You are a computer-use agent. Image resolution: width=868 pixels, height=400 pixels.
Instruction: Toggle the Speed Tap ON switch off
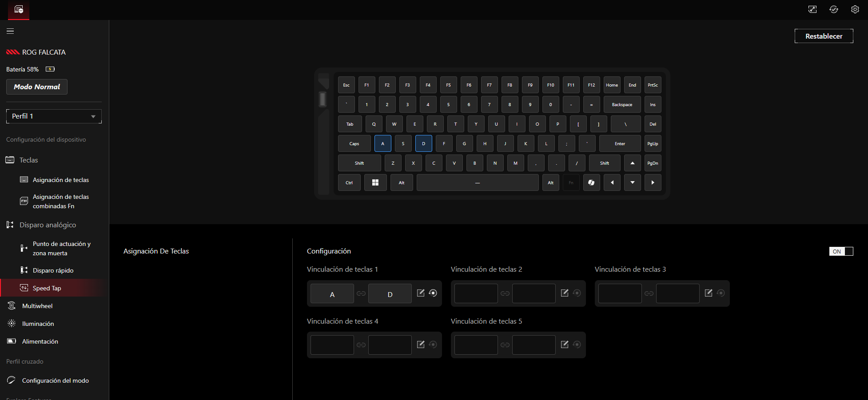841,251
